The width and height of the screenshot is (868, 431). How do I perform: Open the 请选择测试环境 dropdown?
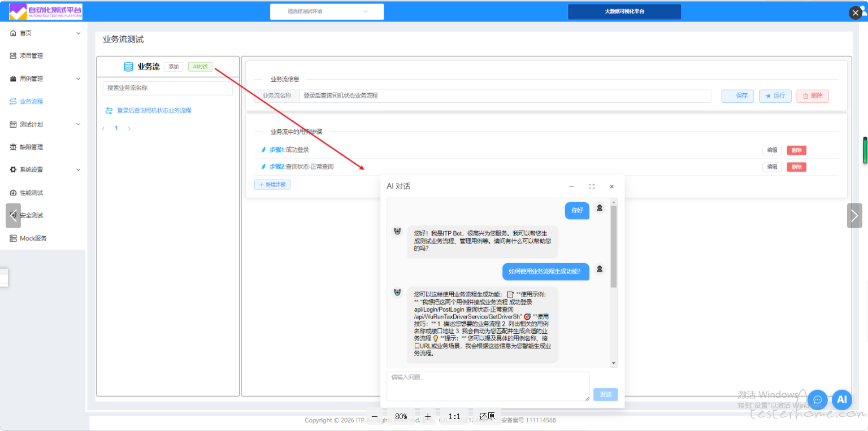coord(327,11)
